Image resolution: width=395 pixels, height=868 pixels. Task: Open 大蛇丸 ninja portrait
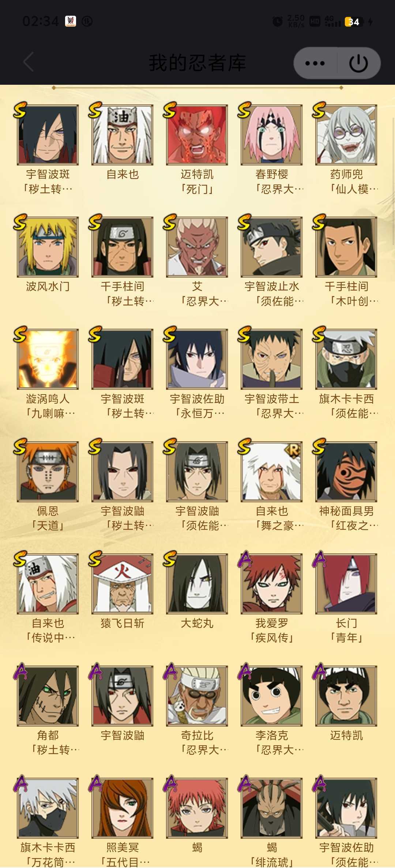point(197,583)
